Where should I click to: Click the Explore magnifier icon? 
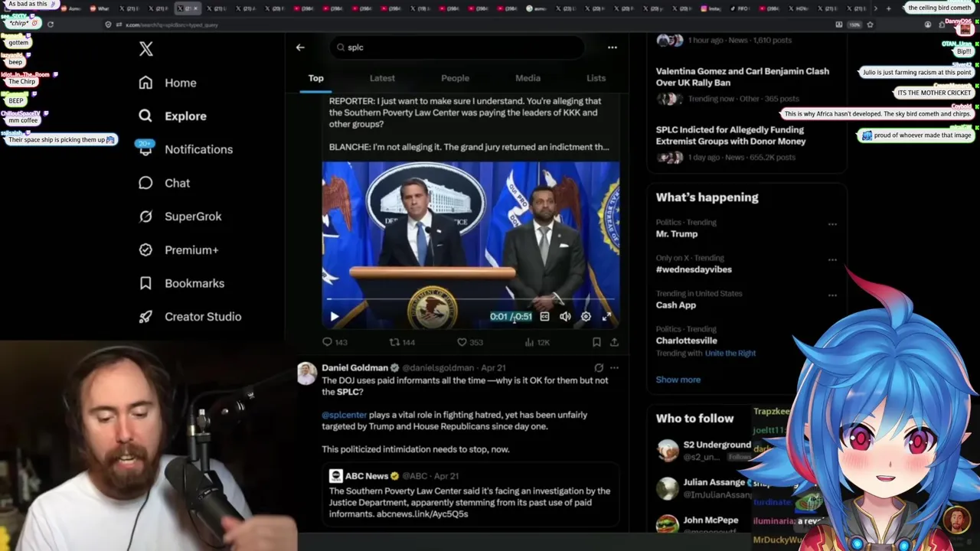(145, 116)
